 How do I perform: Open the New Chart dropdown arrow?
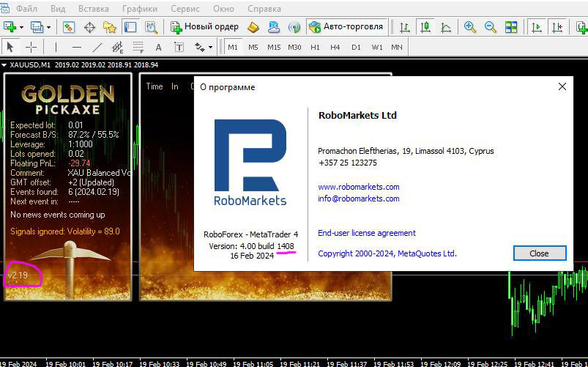(21, 27)
